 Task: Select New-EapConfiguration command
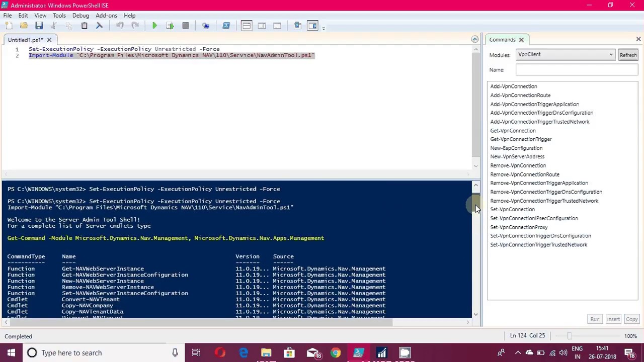pos(516,148)
